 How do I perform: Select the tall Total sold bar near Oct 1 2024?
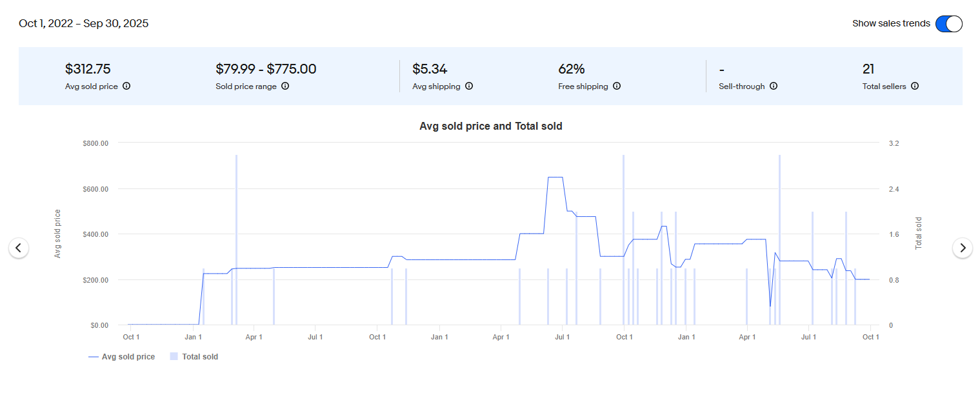(623, 239)
